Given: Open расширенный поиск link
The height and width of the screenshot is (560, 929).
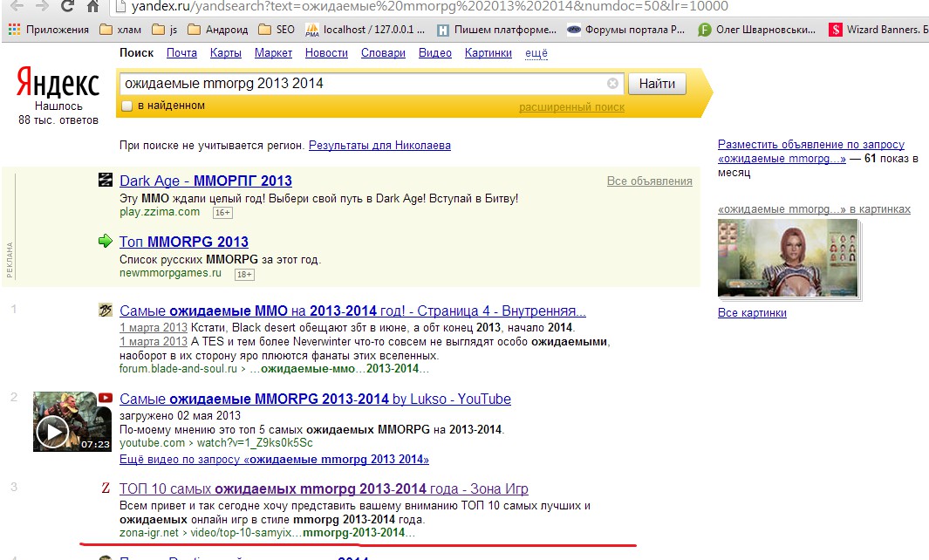Looking at the screenshot, I should click(571, 107).
